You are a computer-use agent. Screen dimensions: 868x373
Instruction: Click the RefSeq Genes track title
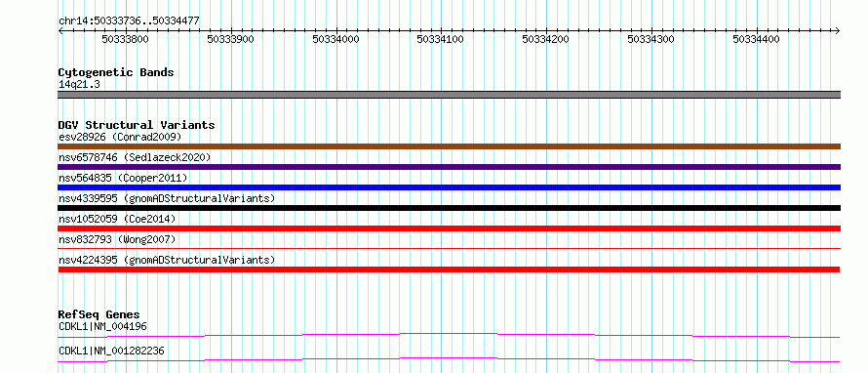pos(99,314)
